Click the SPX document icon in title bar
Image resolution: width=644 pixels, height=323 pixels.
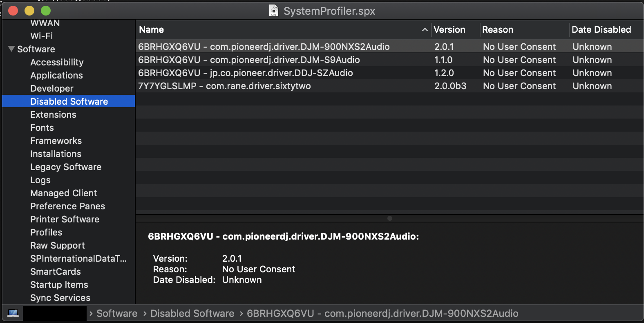(x=274, y=11)
